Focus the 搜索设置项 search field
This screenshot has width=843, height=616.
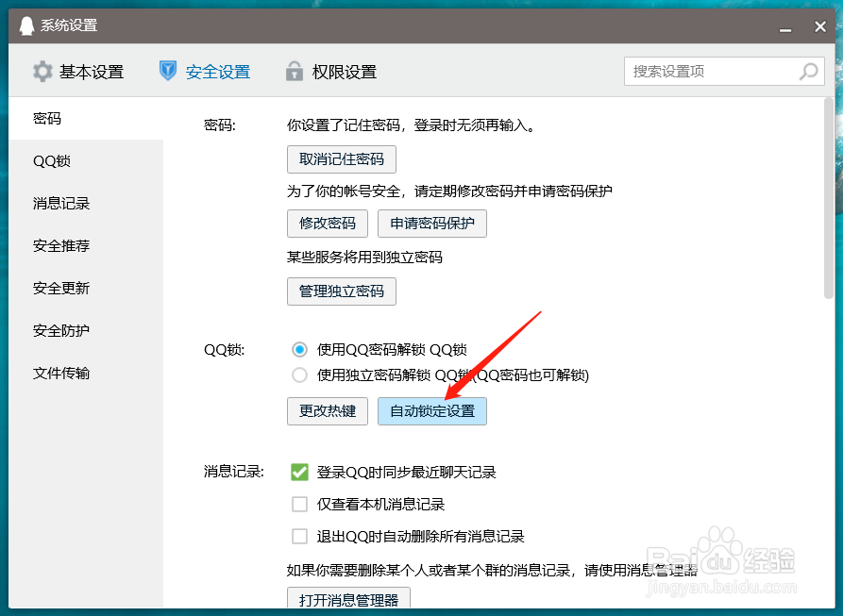[x=724, y=72]
